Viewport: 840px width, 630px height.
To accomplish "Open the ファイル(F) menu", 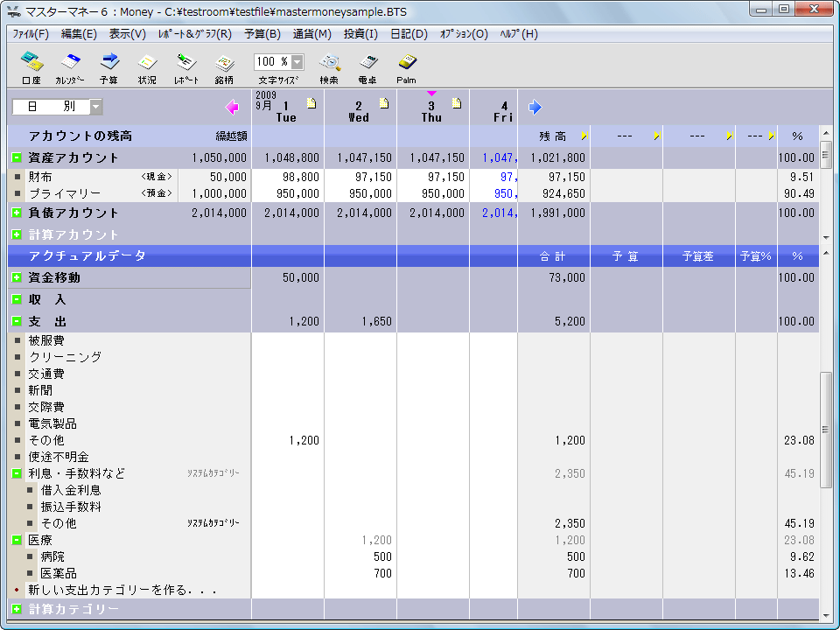I will pyautogui.click(x=31, y=34).
